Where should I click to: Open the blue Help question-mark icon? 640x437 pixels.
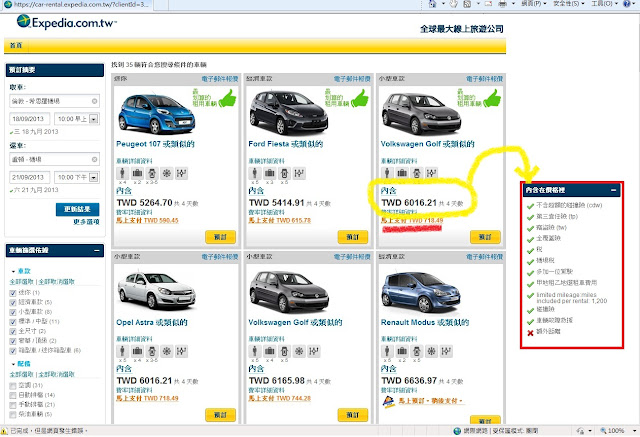coord(627,4)
